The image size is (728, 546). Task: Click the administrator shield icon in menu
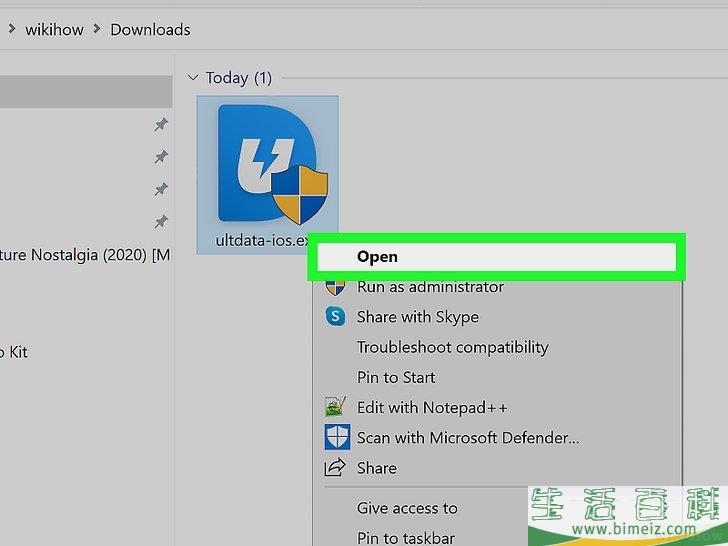(335, 288)
